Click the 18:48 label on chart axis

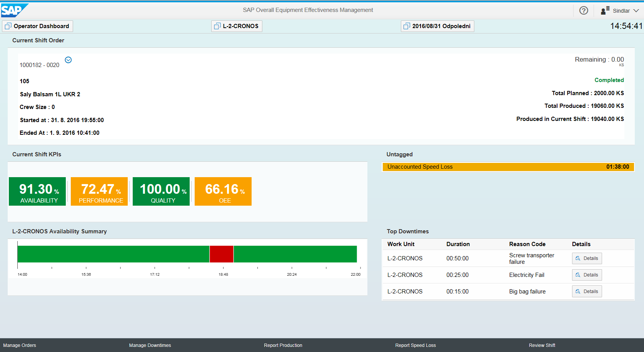[223, 275]
